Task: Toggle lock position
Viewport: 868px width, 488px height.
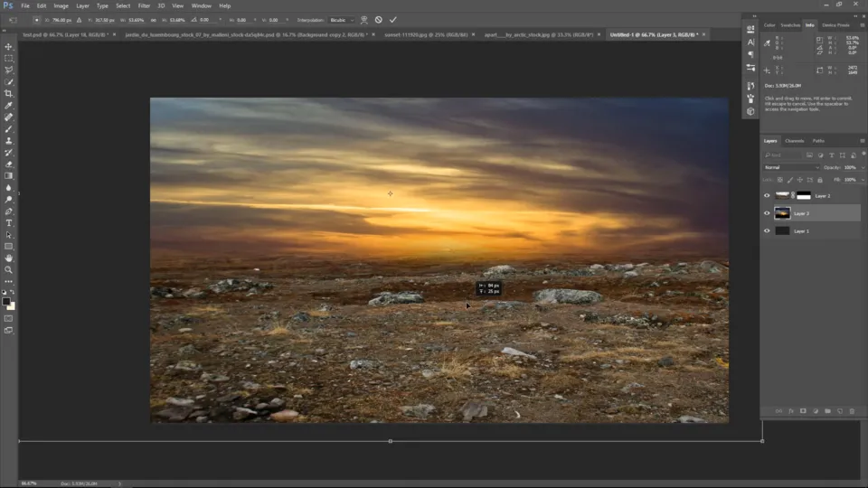Action: pyautogui.click(x=800, y=180)
